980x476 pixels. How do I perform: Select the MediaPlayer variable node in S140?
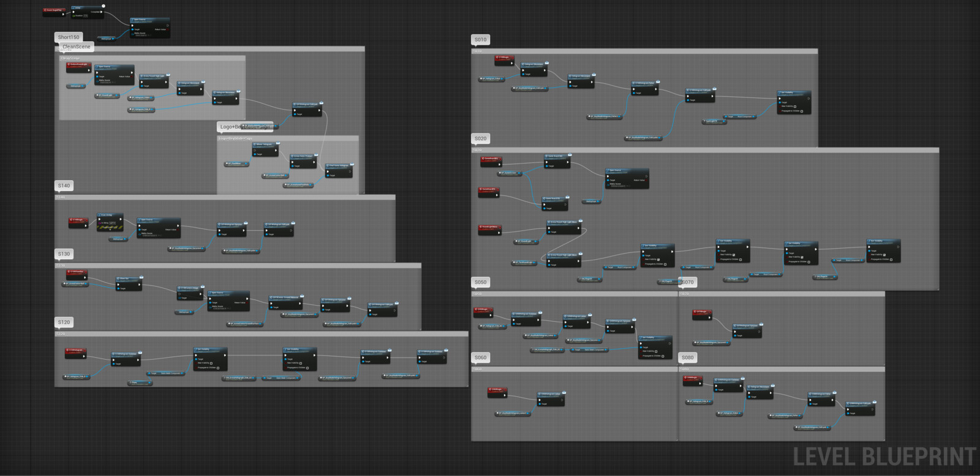118,239
